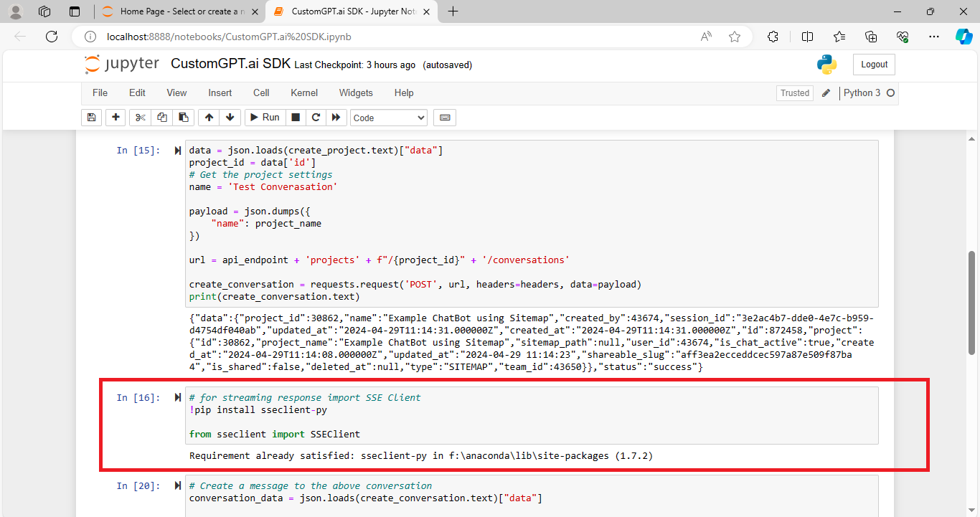This screenshot has width=980, height=517.
Task: Restart the kernel using the refresh icon
Action: [316, 117]
